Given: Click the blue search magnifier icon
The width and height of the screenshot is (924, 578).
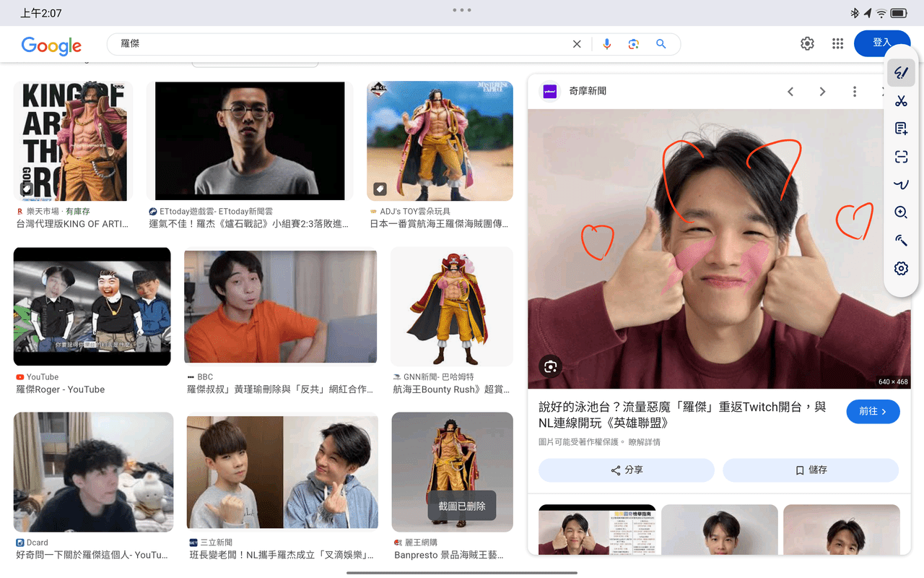Looking at the screenshot, I should click(x=661, y=44).
